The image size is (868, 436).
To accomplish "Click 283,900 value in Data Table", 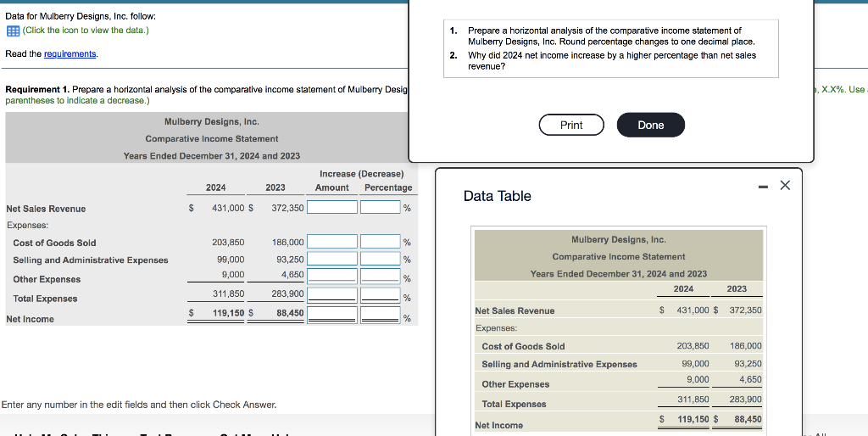I will click(x=746, y=399).
